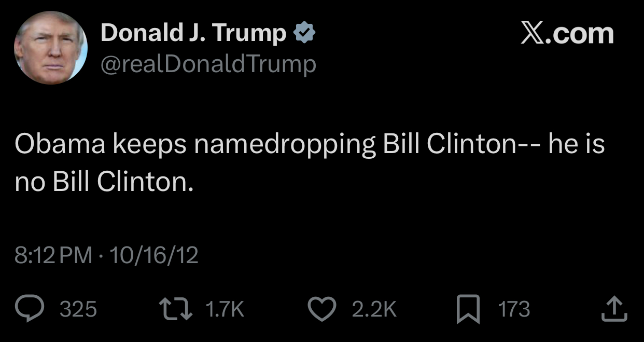The height and width of the screenshot is (342, 644).
Task: Like the tweet with the heart icon
Action: pyautogui.click(x=324, y=309)
